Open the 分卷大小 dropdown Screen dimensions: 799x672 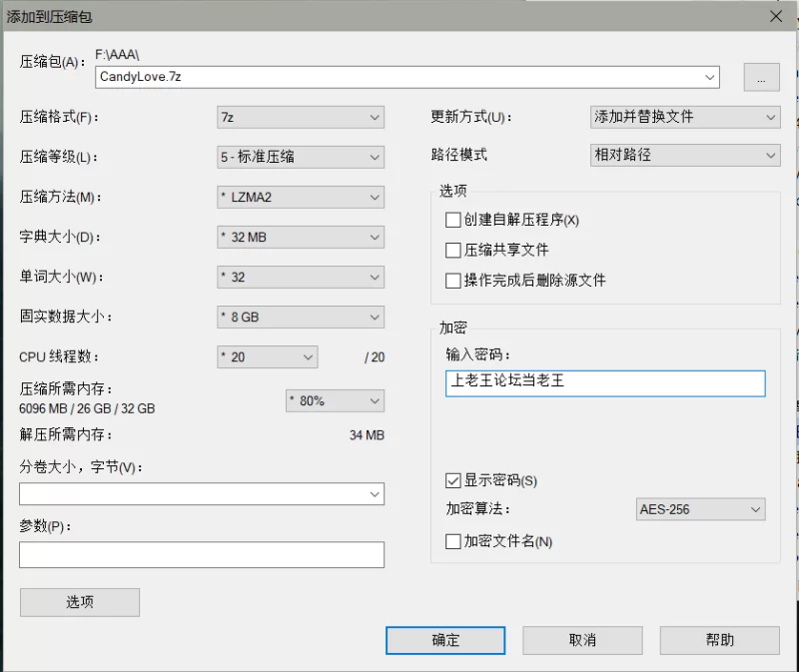tap(202, 494)
